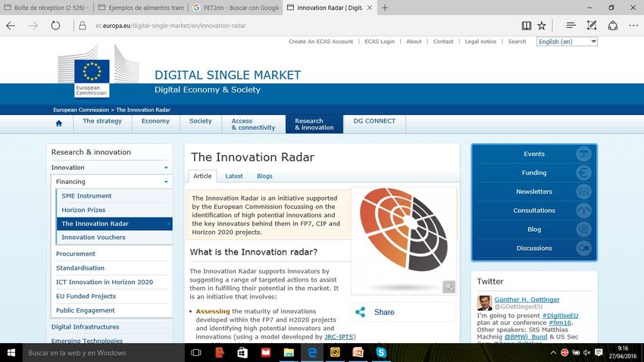Click the Search link in the header

click(x=517, y=42)
